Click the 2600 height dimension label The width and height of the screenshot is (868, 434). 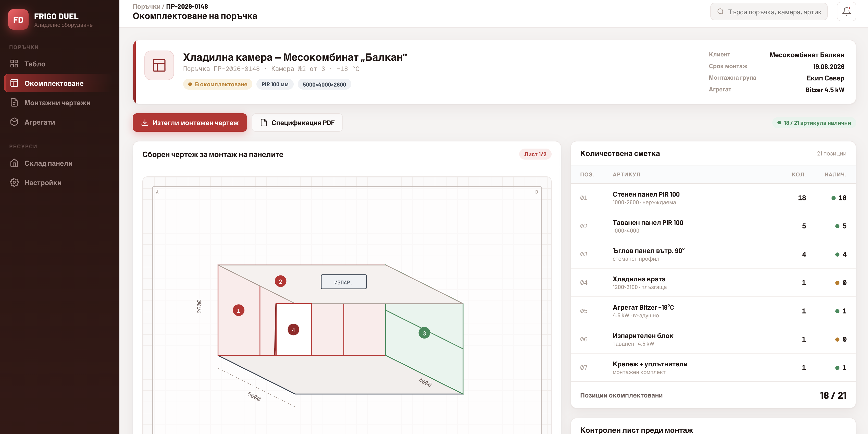[200, 307]
